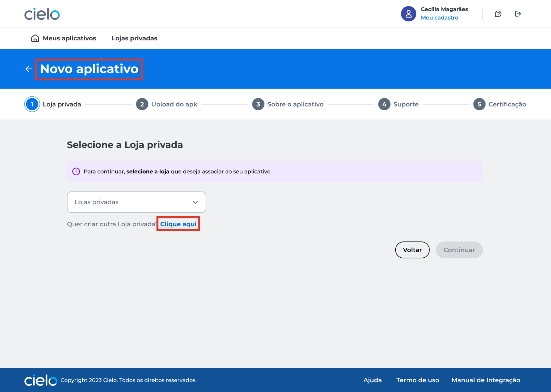Click the Quer criar outra Loja privada text
This screenshot has height=392, width=551.
tap(112, 224)
